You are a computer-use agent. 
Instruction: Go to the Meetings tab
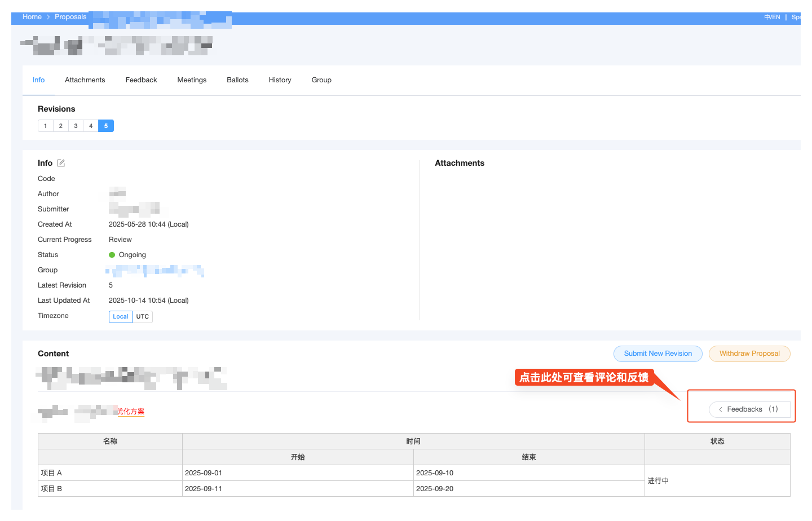192,80
